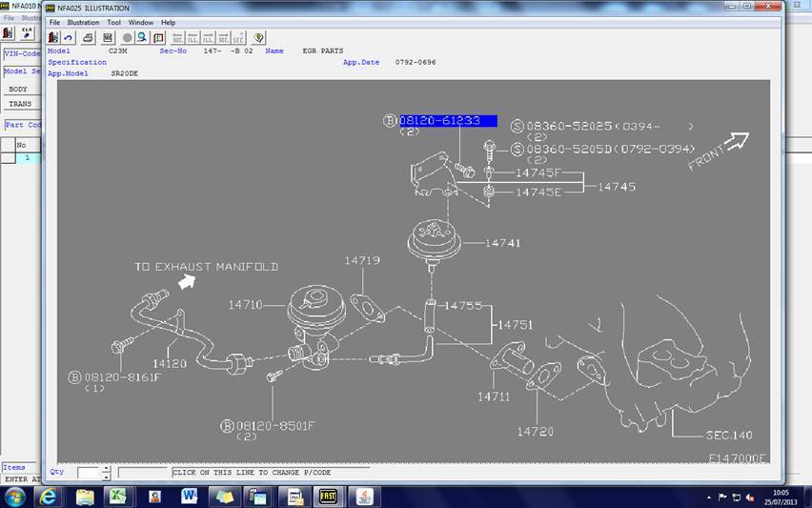The image size is (812, 508).
Task: Select highlighted part number 08120-61233
Action: tap(447, 121)
